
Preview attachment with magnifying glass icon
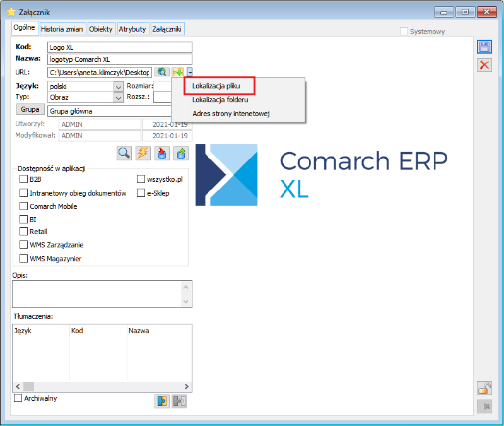click(124, 153)
